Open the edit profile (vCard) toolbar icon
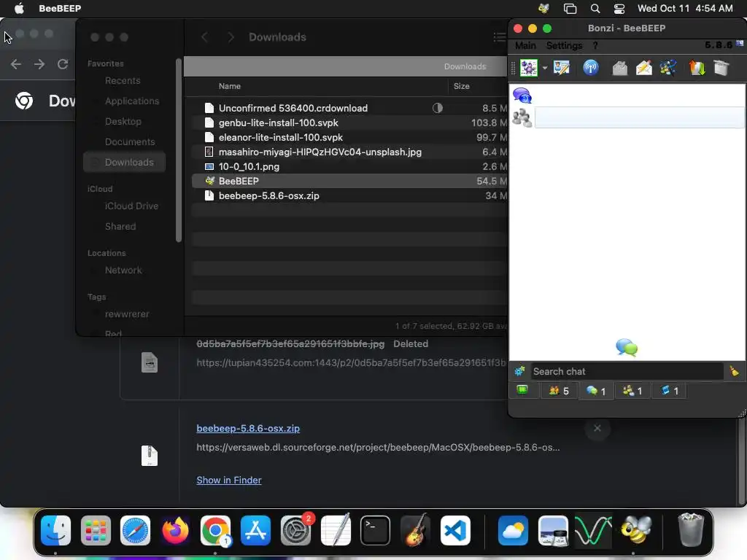The width and height of the screenshot is (747, 560). (x=562, y=68)
